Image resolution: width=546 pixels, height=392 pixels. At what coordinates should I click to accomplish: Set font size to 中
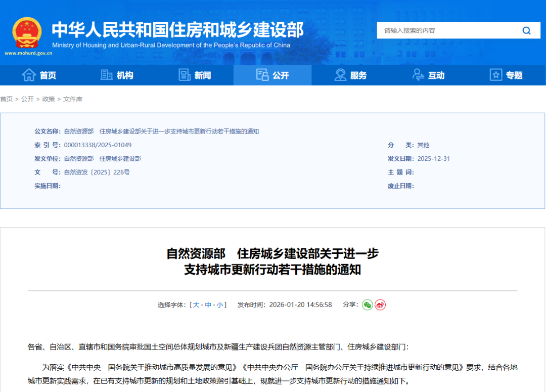pos(208,304)
